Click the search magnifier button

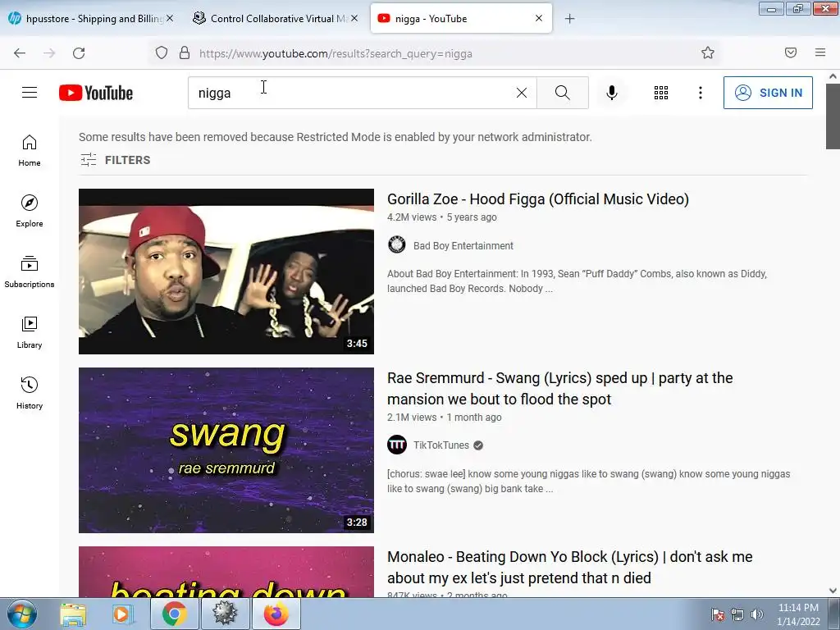point(563,93)
